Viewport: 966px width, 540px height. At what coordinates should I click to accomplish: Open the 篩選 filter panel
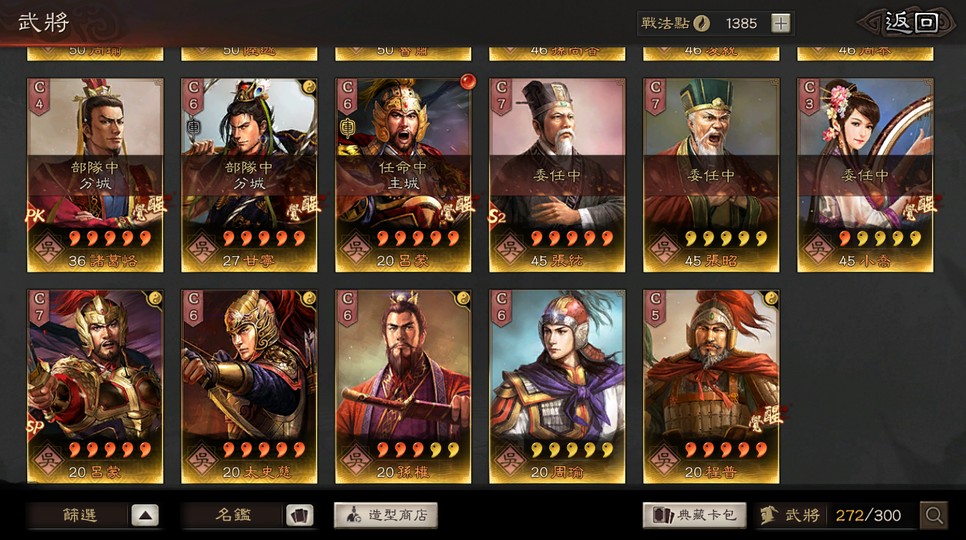click(x=80, y=515)
